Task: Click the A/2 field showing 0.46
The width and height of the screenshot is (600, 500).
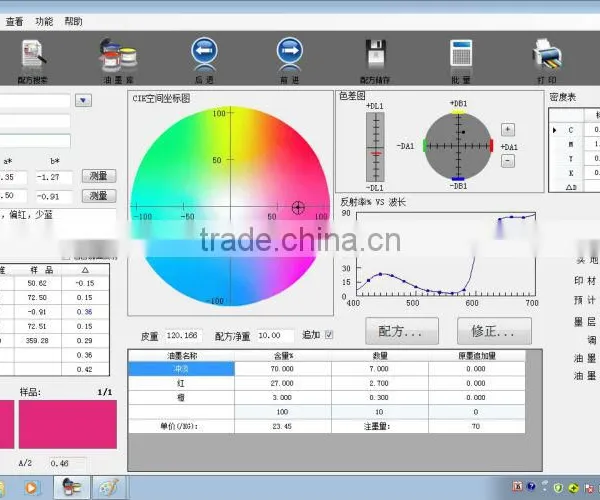Action: point(67,463)
